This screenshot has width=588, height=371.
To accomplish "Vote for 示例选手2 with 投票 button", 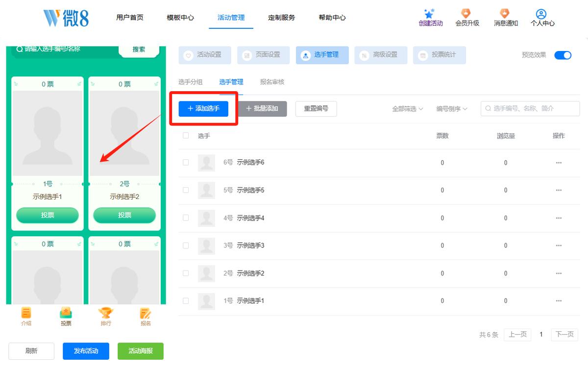I will point(124,215).
